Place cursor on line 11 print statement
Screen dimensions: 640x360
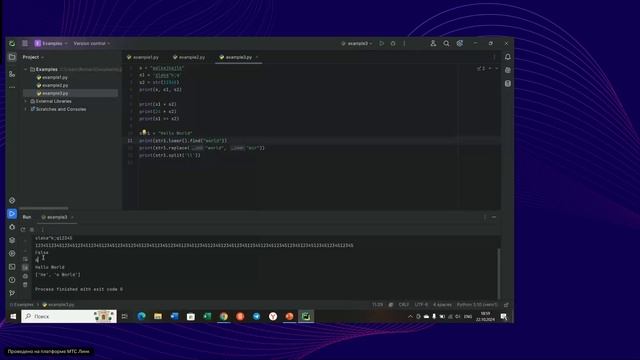coord(183,141)
